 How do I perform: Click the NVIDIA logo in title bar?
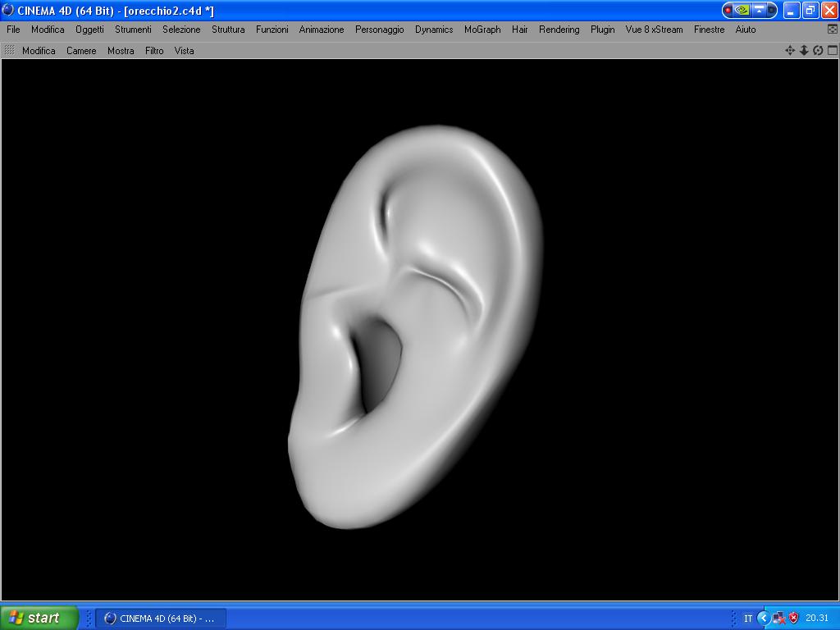point(742,10)
